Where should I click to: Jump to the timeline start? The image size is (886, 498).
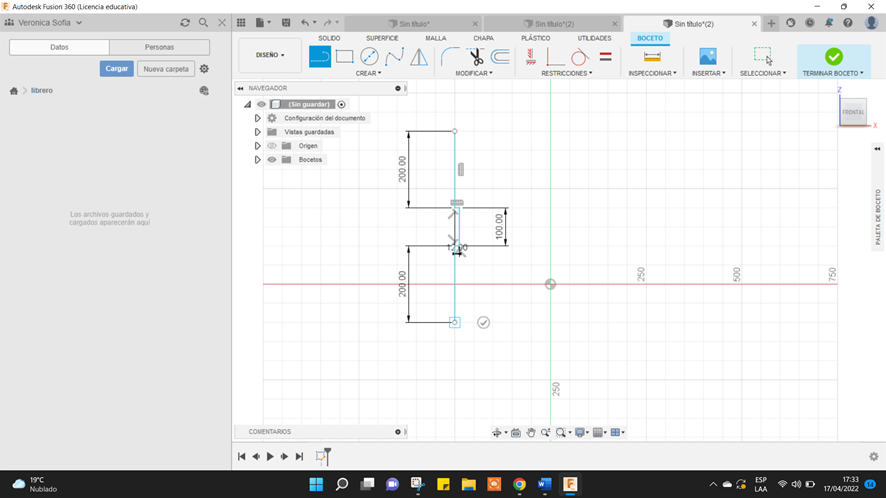point(241,456)
